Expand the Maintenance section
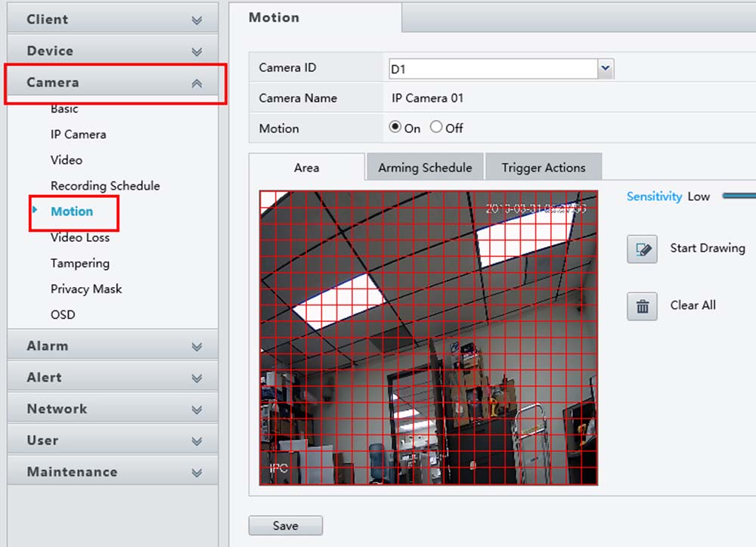The image size is (756, 547). [112, 471]
